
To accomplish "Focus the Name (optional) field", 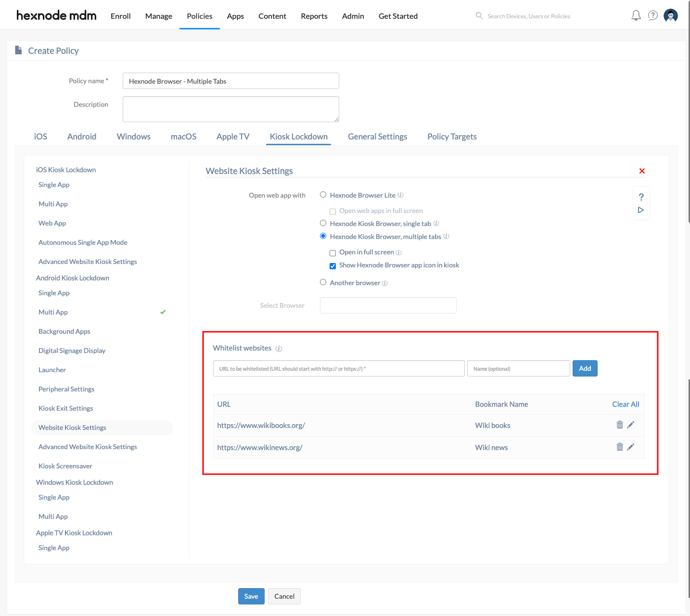I will click(x=519, y=368).
